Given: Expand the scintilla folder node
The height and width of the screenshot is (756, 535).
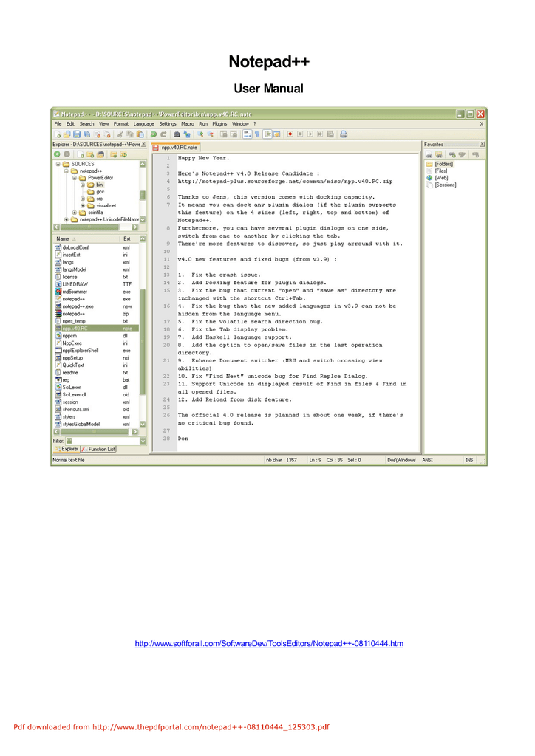Looking at the screenshot, I should click(75, 213).
